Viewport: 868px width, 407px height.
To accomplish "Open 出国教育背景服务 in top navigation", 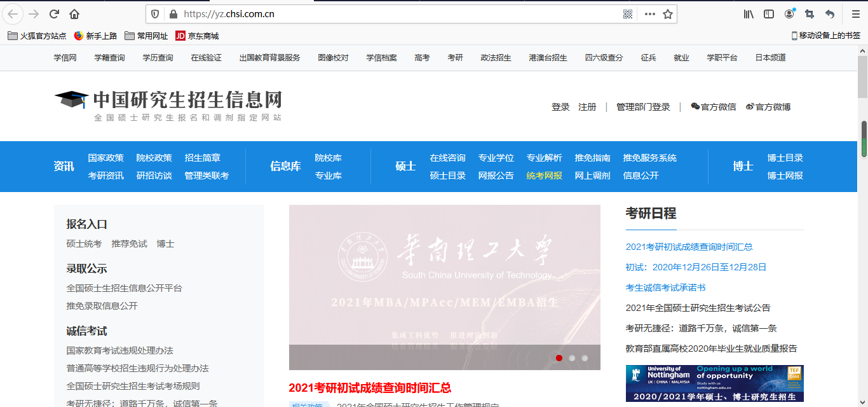I will [270, 58].
